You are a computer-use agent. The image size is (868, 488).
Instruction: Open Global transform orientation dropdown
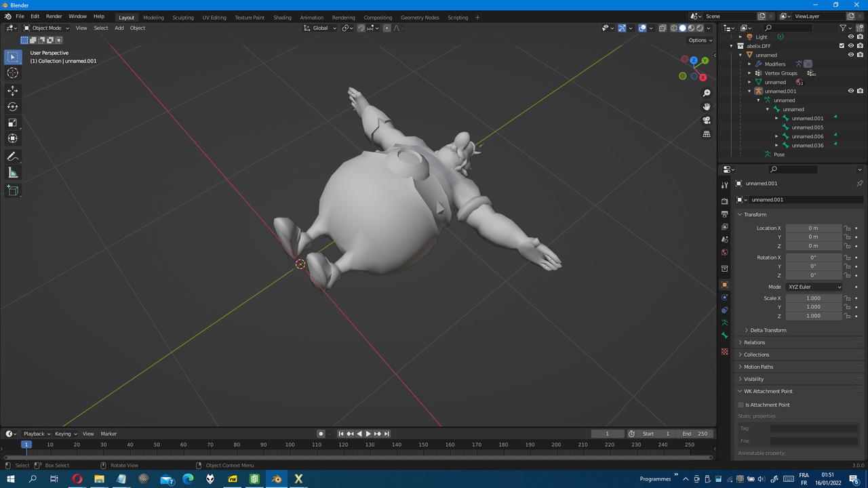pos(320,28)
